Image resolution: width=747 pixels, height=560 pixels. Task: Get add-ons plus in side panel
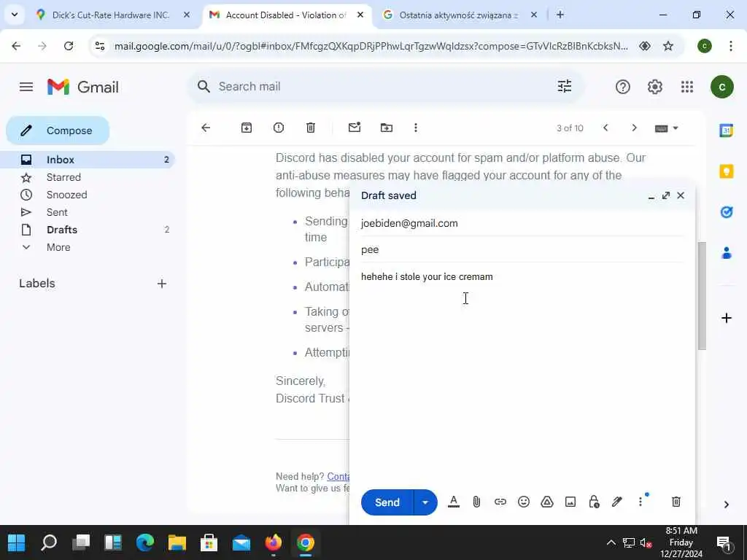tap(726, 318)
